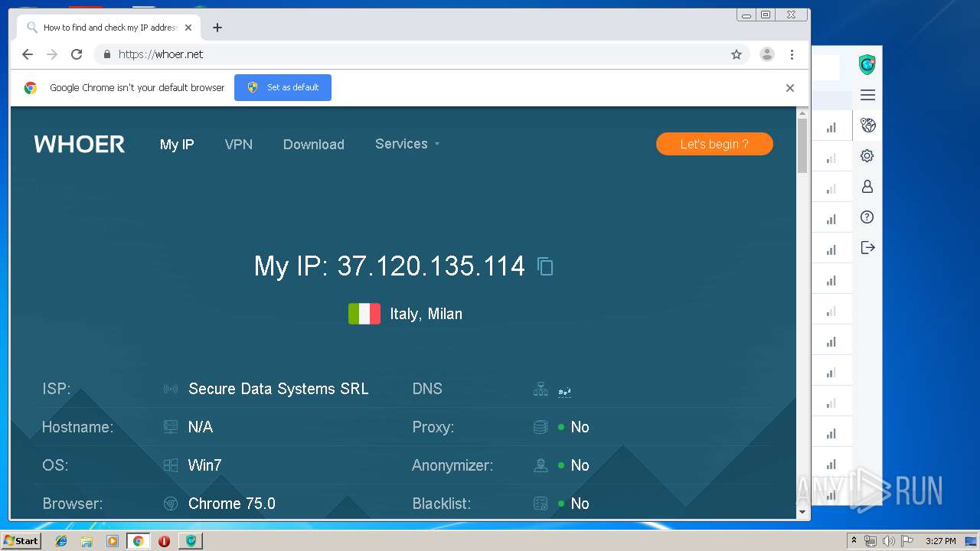The width and height of the screenshot is (980, 551).
Task: Show hidden system tray icons
Action: pyautogui.click(x=854, y=541)
